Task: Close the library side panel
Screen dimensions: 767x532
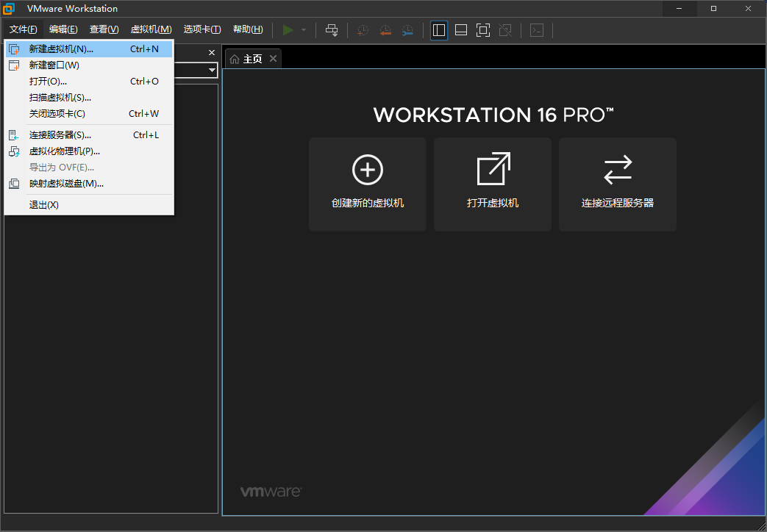Action: [x=212, y=53]
